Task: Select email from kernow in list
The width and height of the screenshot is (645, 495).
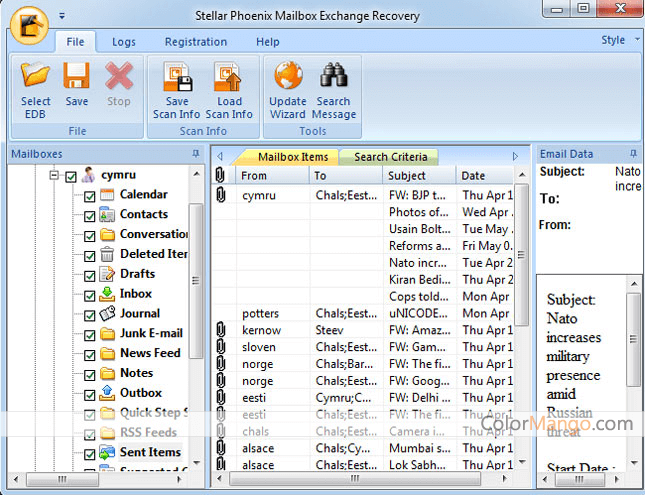Action: tap(261, 330)
